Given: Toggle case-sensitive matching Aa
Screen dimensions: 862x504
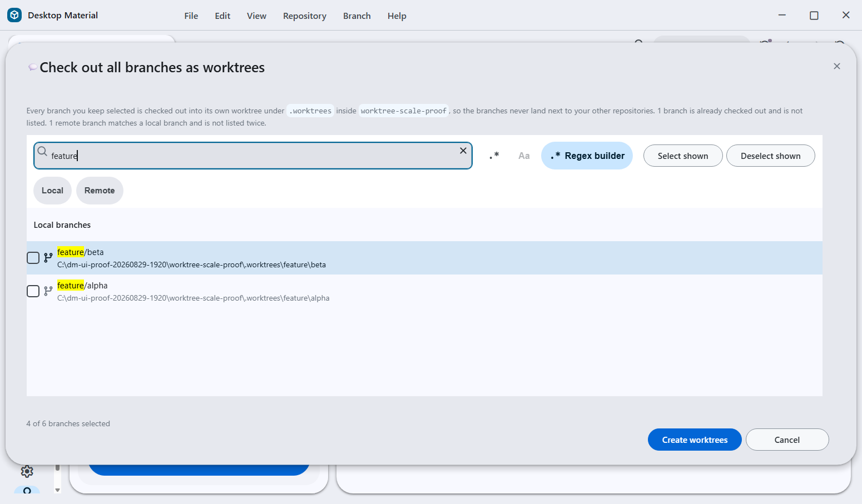Looking at the screenshot, I should click(x=524, y=156).
